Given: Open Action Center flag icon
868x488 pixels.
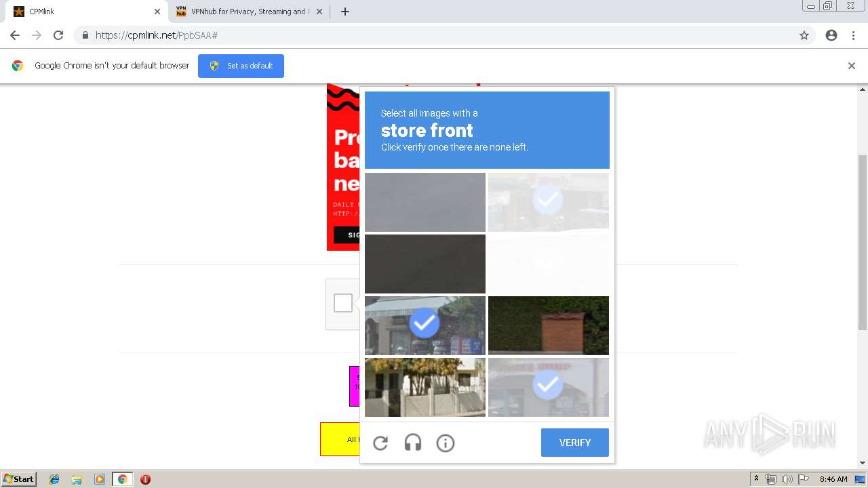Looking at the screenshot, I should pyautogui.click(x=804, y=479).
